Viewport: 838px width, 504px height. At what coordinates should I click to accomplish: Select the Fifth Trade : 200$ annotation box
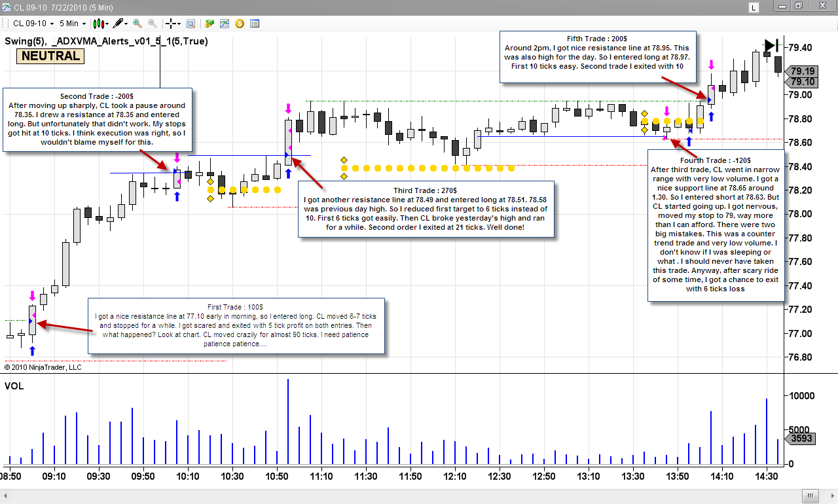596,56
